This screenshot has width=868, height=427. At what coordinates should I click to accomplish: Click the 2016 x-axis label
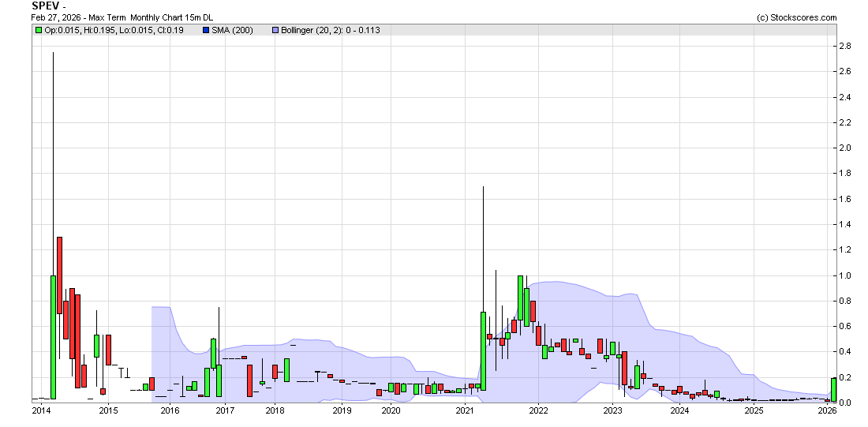(170, 410)
